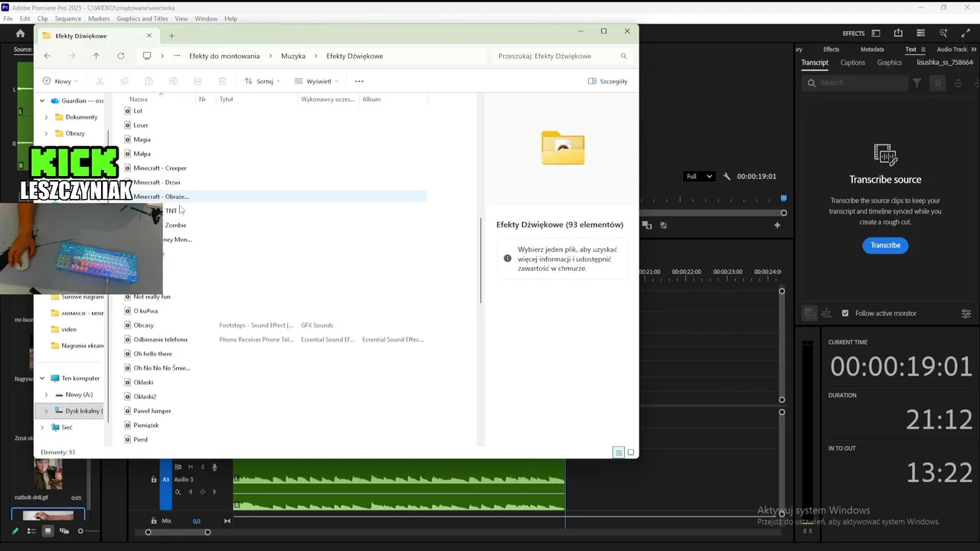Screen dimensions: 980x551
Task: Maximize video output fullscreen arrows icon
Action: click(x=965, y=34)
